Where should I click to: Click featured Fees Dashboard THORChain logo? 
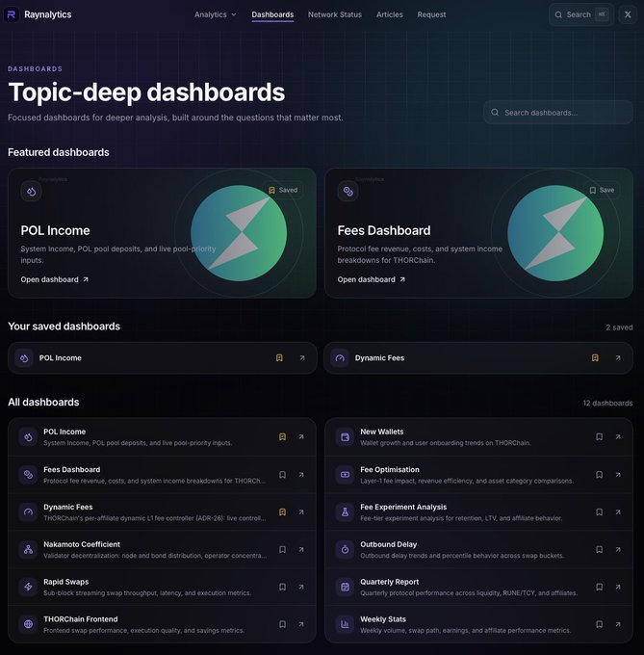pos(555,233)
